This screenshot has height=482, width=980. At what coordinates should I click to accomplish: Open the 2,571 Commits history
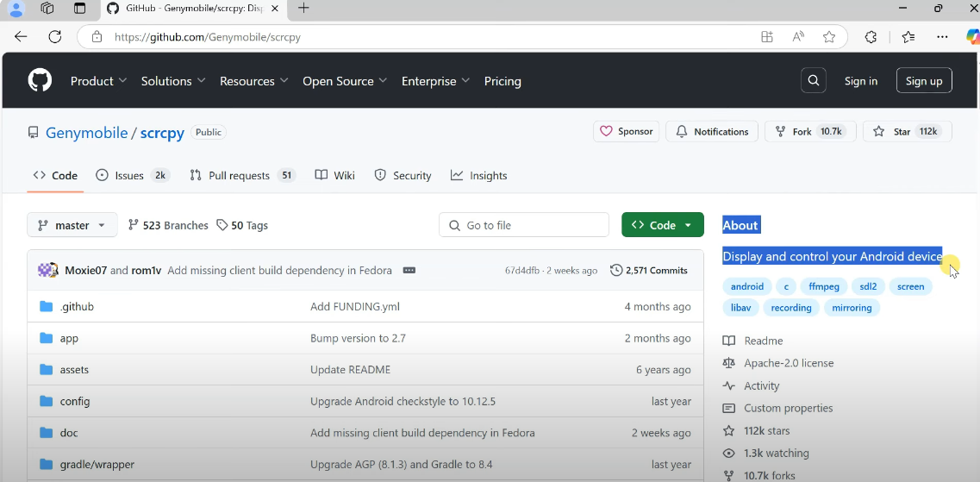coord(649,270)
